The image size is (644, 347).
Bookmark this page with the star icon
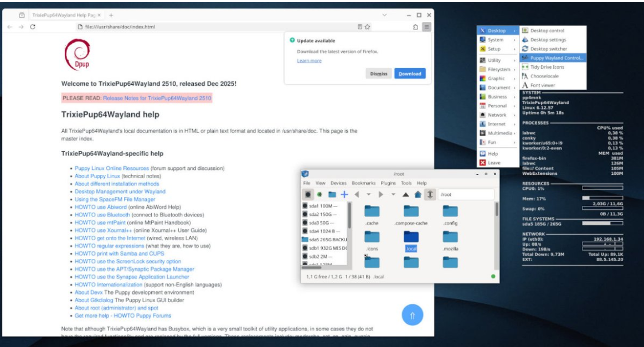click(x=367, y=27)
